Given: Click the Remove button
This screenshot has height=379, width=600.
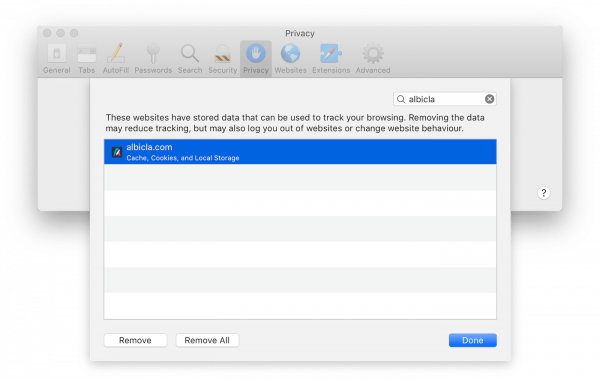Looking at the screenshot, I should coord(135,340).
